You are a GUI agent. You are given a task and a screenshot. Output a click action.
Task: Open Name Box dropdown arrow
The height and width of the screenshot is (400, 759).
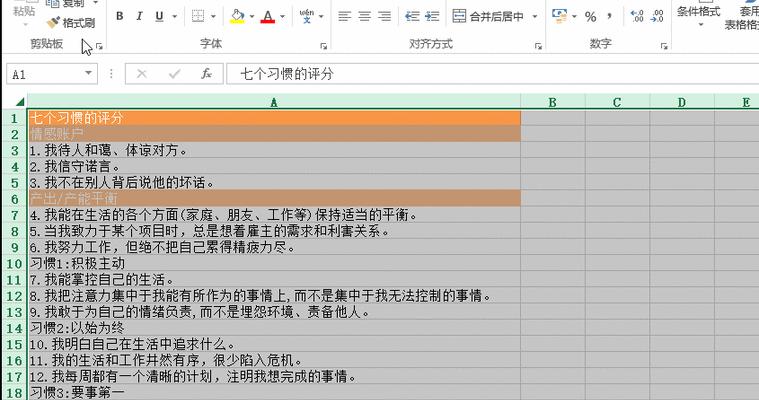click(89, 73)
